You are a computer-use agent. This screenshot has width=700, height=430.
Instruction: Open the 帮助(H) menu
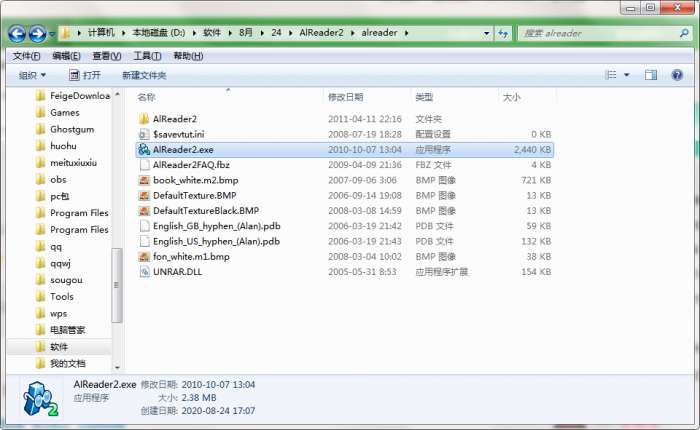click(188, 56)
